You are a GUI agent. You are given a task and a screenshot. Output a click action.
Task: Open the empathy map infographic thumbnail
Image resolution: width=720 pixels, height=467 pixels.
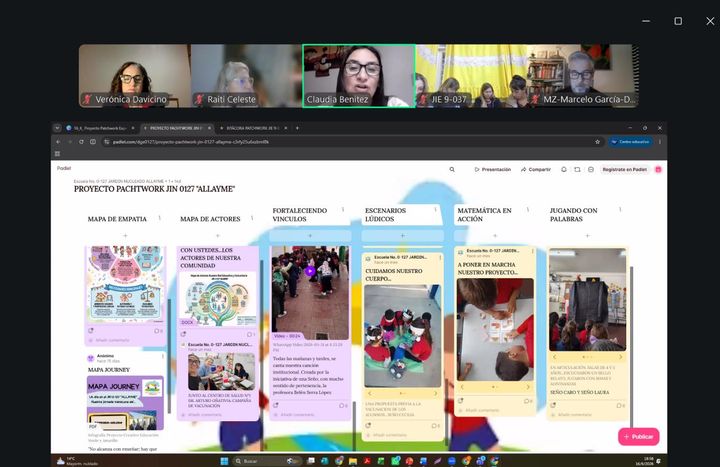coord(125,284)
